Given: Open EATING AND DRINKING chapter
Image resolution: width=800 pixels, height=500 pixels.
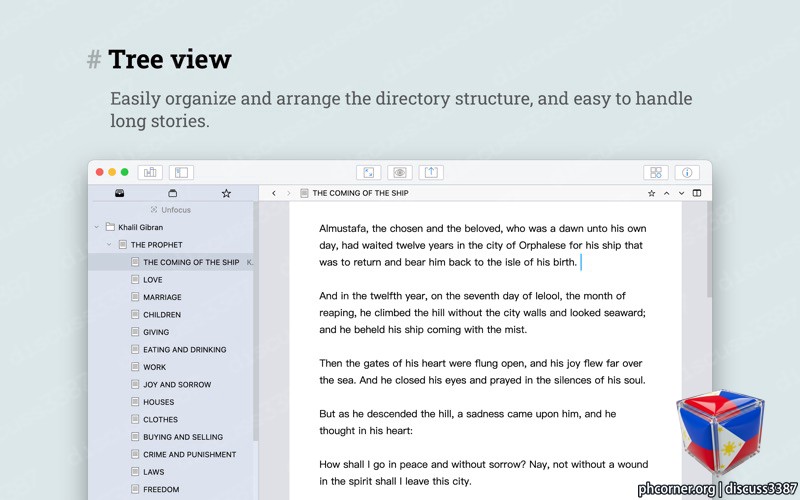Looking at the screenshot, I should pyautogui.click(x=185, y=349).
